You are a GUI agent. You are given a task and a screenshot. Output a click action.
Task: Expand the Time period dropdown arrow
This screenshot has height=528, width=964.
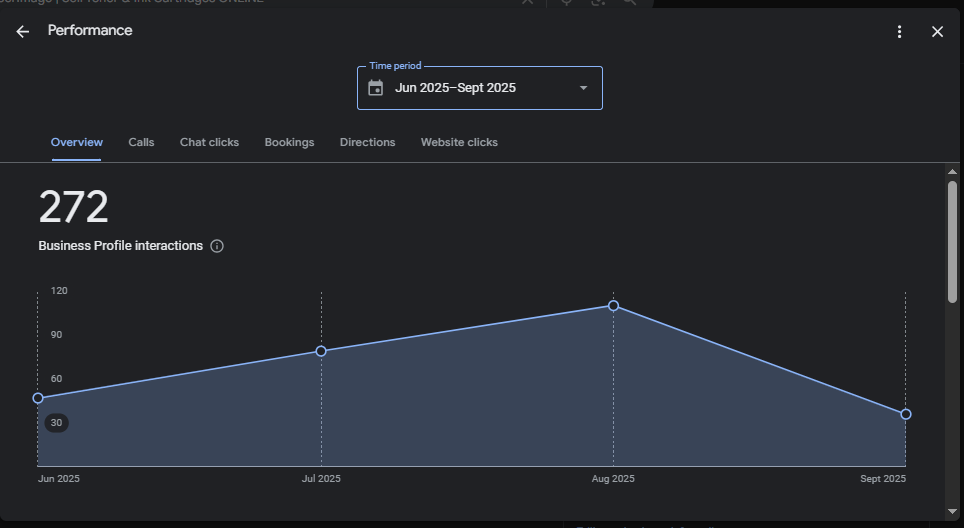[x=583, y=88]
